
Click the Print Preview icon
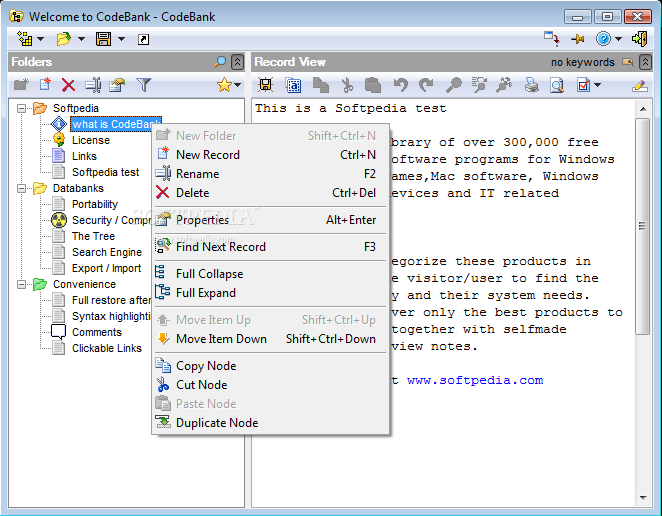click(x=557, y=85)
